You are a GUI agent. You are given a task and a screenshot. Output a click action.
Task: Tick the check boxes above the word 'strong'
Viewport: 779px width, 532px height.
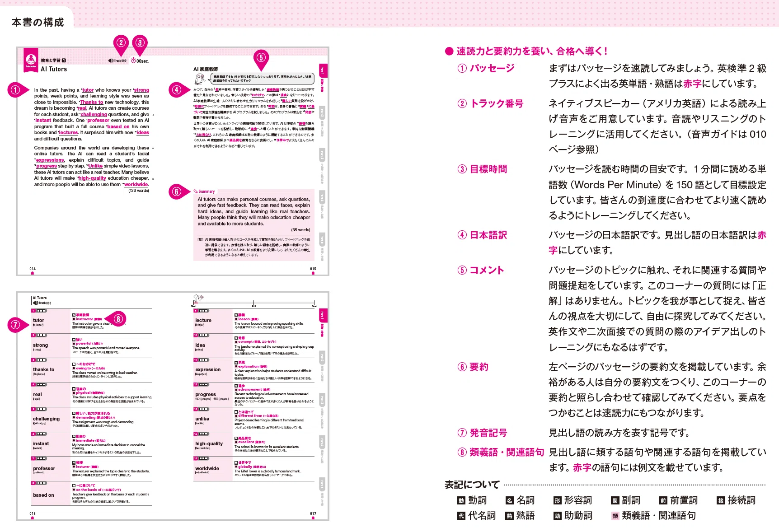tap(41, 336)
